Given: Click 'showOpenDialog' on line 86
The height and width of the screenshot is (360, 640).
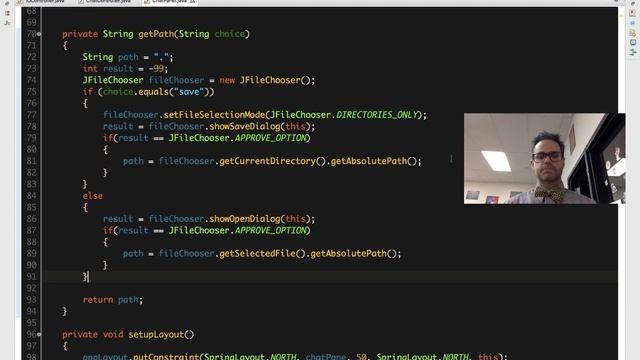Looking at the screenshot, I should tap(245, 219).
